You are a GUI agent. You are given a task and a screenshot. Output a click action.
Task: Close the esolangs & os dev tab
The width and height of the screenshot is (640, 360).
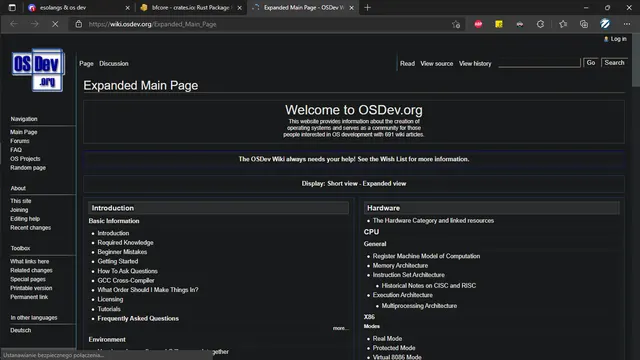point(127,8)
